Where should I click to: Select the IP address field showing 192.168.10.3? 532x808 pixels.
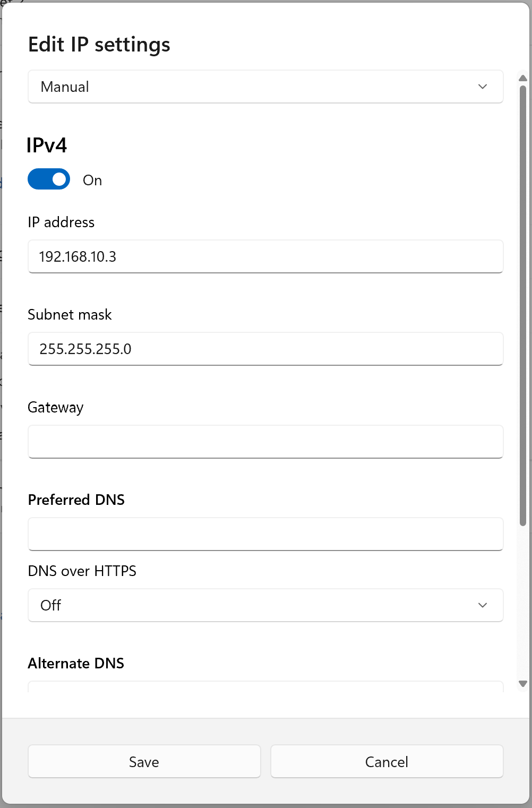pyautogui.click(x=265, y=256)
